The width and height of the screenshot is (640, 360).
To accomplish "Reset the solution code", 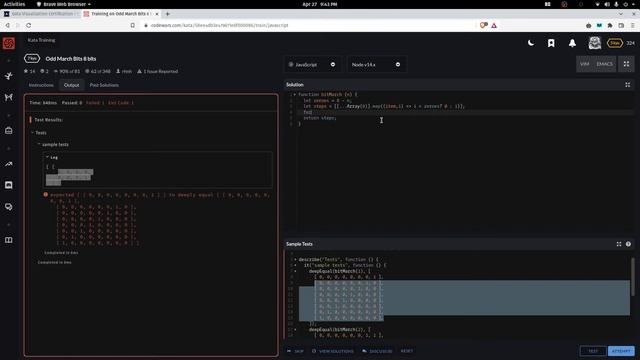I will coord(407,351).
